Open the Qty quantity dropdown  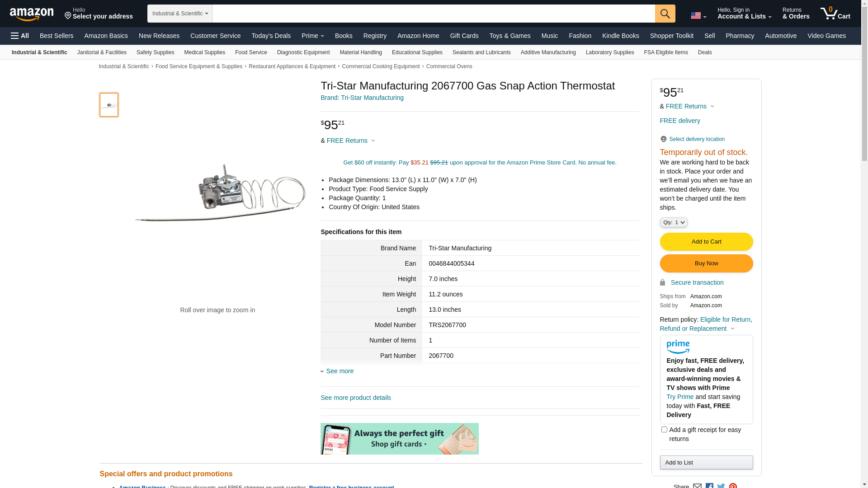pos(674,222)
